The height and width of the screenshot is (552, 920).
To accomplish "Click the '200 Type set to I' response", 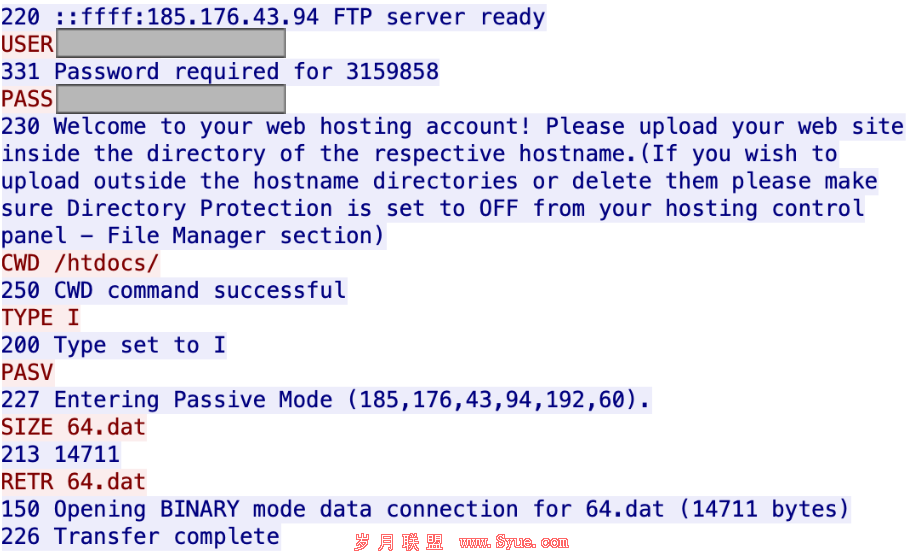I will [x=113, y=345].
